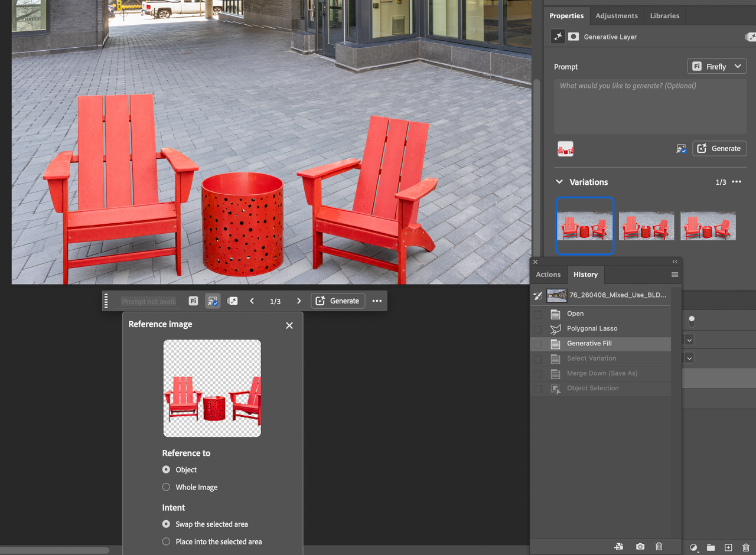The image size is (756, 555).
Task: Click the horizontal canvas scrollbar
Action: [x=54, y=550]
